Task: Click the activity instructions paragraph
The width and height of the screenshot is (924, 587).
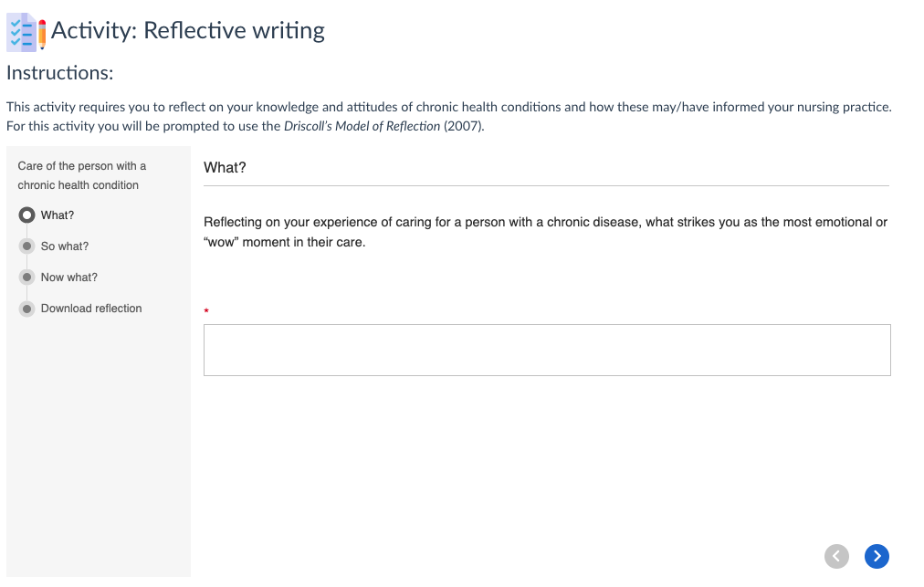Action: point(449,116)
